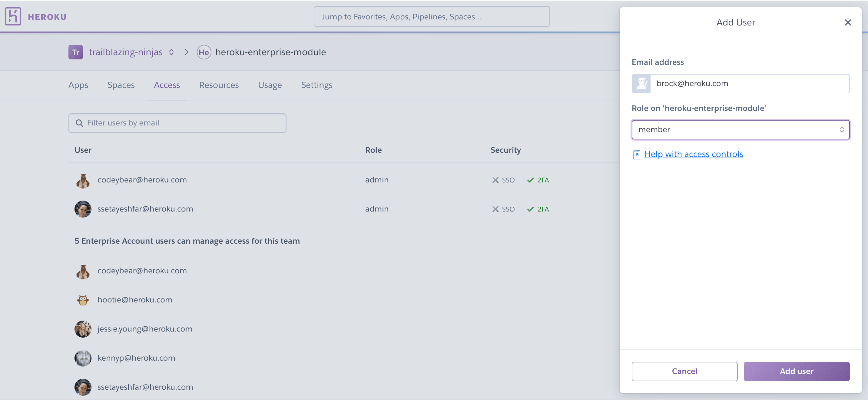The height and width of the screenshot is (400, 868).
Task: Click 2FA checkmark for ssetayeshfar
Action: click(530, 209)
